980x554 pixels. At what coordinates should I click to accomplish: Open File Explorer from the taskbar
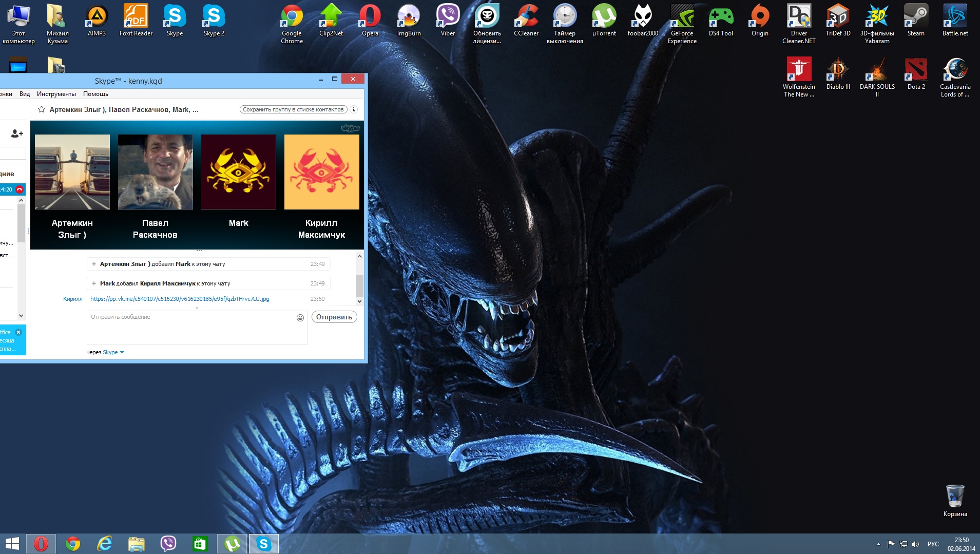[x=137, y=544]
